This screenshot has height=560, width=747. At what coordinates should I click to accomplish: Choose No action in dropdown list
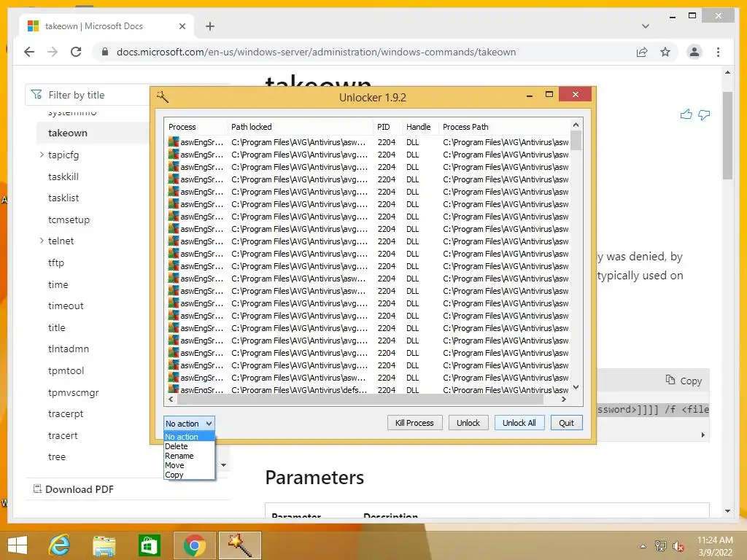(189, 437)
